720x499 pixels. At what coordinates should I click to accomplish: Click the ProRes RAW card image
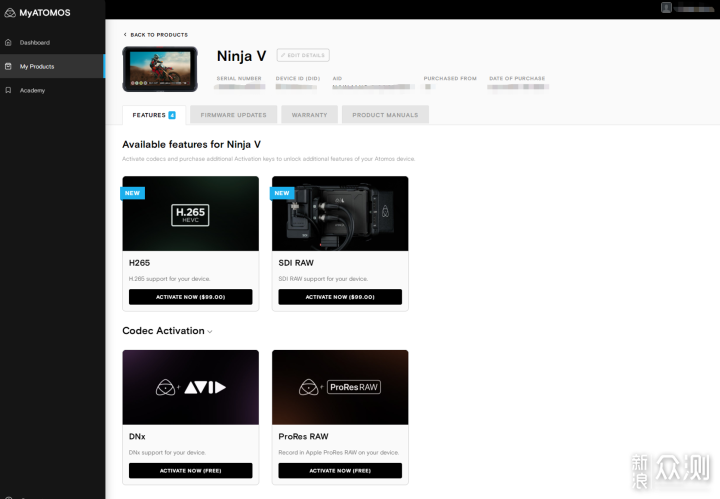(340, 387)
